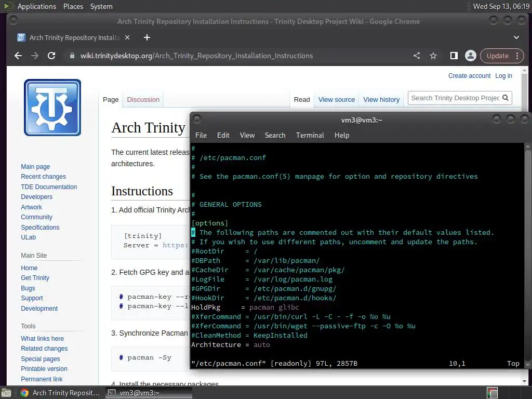
Task: Open the System menu
Action: (101, 6)
